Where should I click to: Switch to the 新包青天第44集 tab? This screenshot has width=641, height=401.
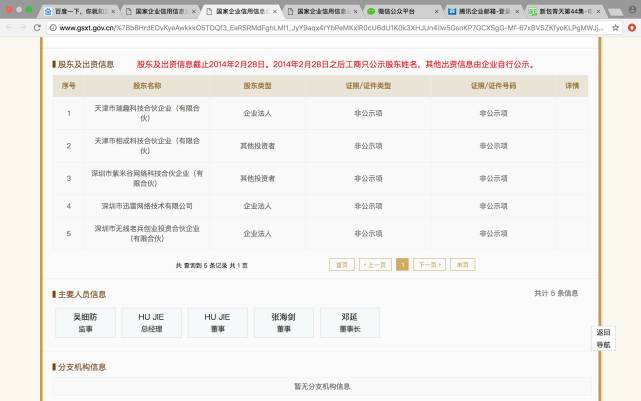(x=565, y=11)
